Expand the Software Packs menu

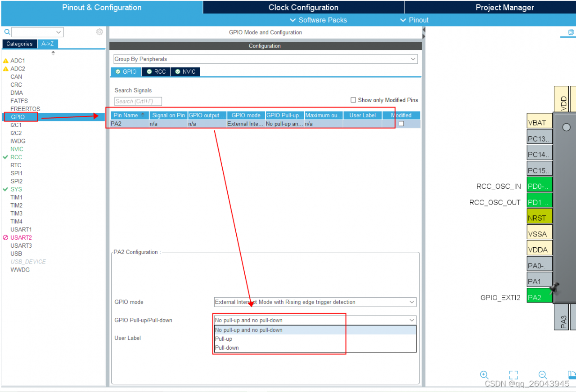318,20
